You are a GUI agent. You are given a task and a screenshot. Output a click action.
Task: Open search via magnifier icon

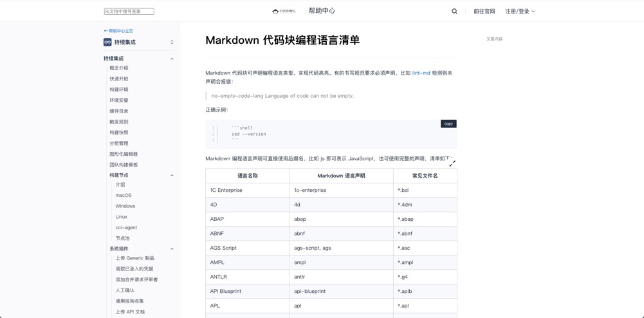pos(454,12)
